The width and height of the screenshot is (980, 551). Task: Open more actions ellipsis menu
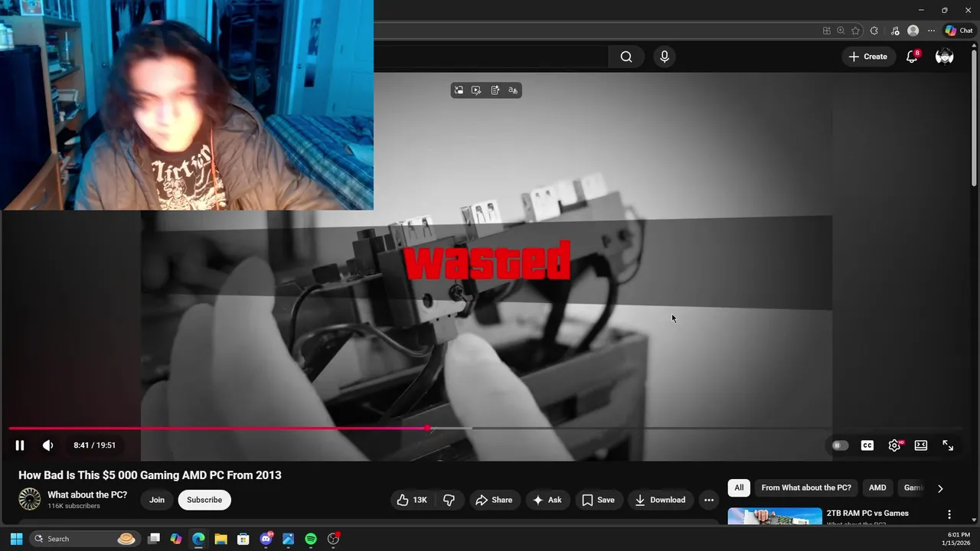(x=709, y=500)
